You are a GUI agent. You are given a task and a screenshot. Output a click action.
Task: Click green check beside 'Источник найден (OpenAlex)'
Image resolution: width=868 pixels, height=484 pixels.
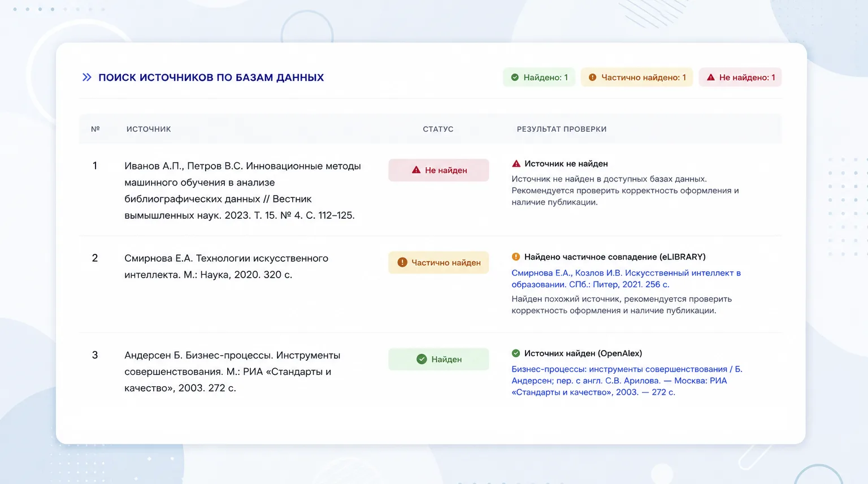(x=516, y=353)
